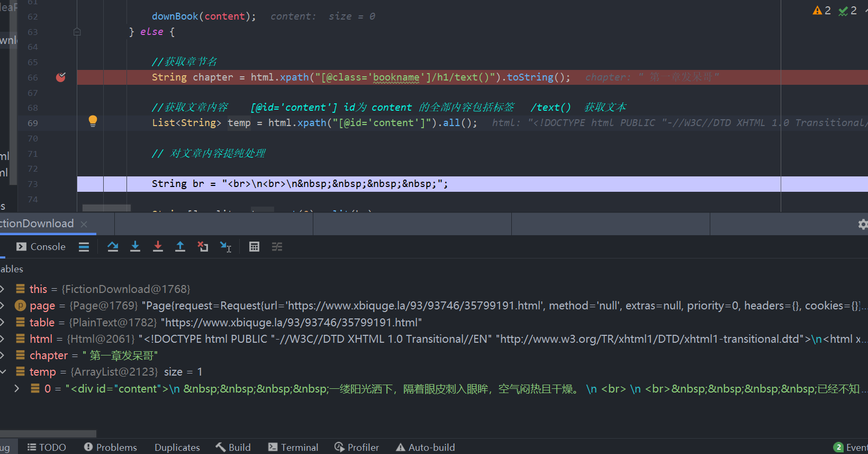
Task: Click the yellow lightbulb intention icon
Action: 93,121
